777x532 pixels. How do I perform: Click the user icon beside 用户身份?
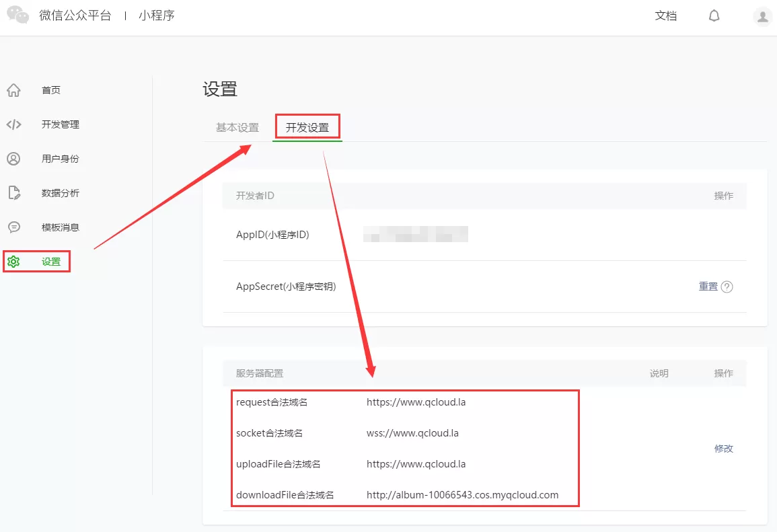(x=13, y=159)
